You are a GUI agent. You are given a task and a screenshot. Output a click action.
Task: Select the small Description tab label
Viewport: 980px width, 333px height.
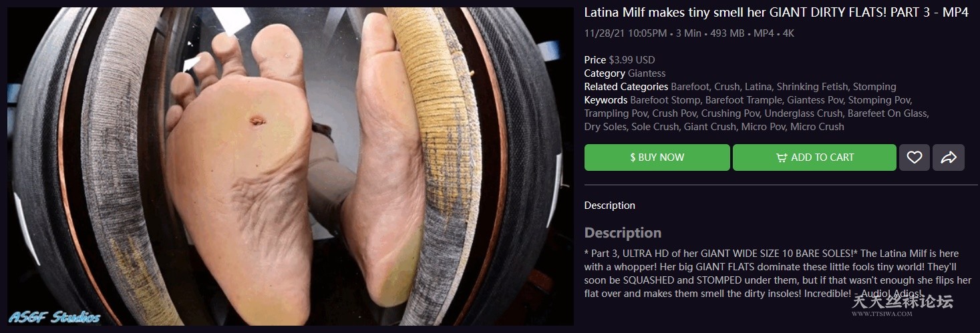tap(609, 206)
